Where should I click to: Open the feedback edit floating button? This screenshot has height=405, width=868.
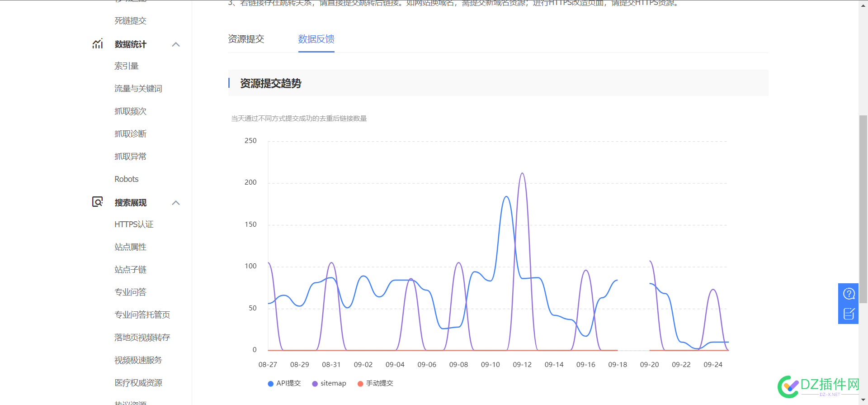pos(849,314)
